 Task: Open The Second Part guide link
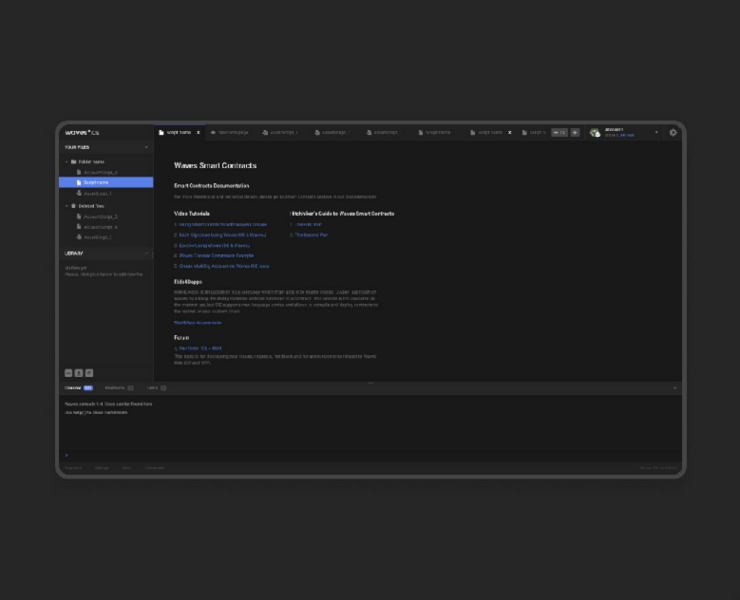click(311, 235)
